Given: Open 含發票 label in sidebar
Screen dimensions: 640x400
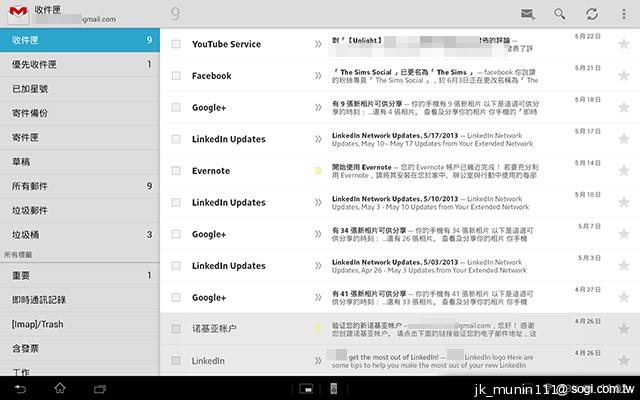Looking at the screenshot, I should tap(80, 349).
